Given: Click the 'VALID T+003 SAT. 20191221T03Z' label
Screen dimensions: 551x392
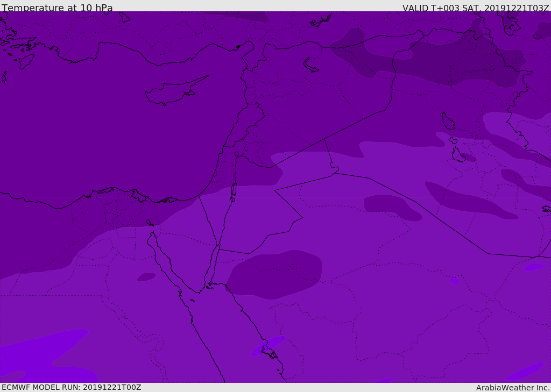Looking at the screenshot, I should pyautogui.click(x=476, y=8).
